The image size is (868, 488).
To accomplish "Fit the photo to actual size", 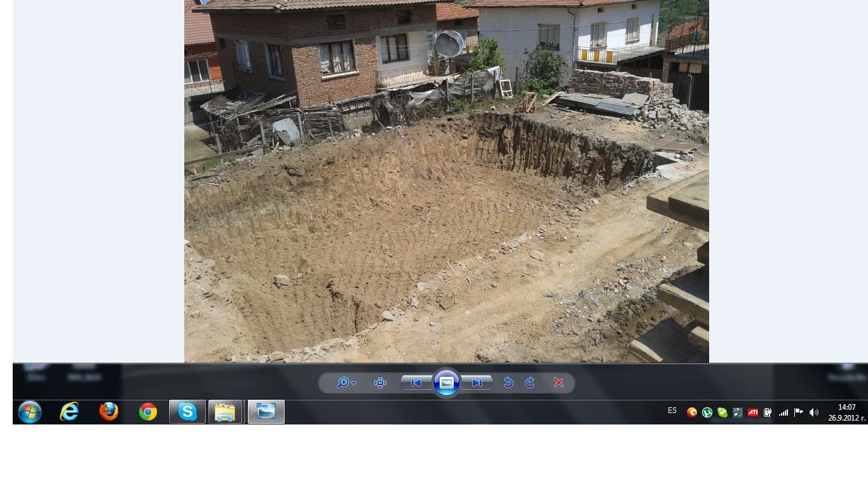I will [x=380, y=383].
